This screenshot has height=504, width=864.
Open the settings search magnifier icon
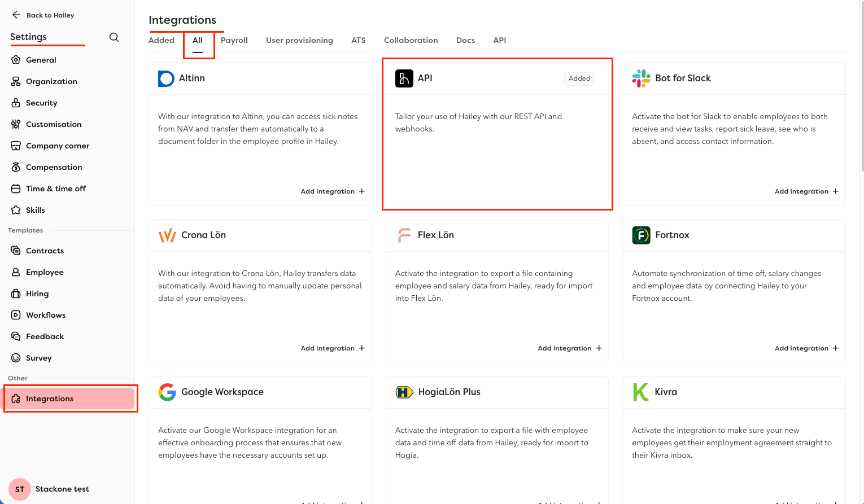coord(114,37)
